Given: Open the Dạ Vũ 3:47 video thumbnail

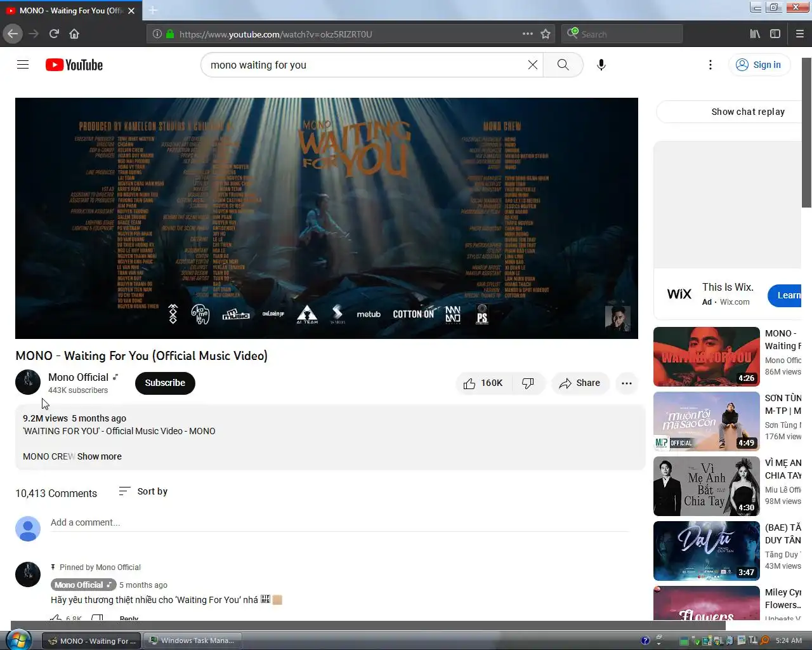Looking at the screenshot, I should (707, 551).
